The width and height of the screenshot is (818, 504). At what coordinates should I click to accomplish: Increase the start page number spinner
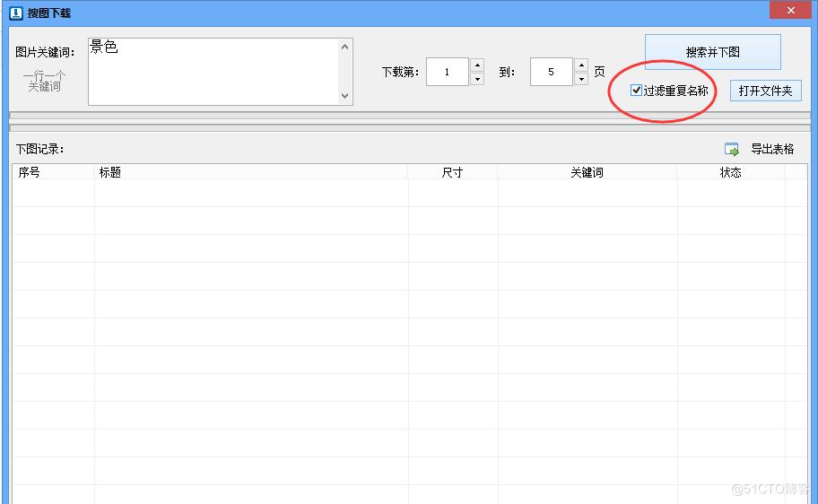pyautogui.click(x=477, y=65)
